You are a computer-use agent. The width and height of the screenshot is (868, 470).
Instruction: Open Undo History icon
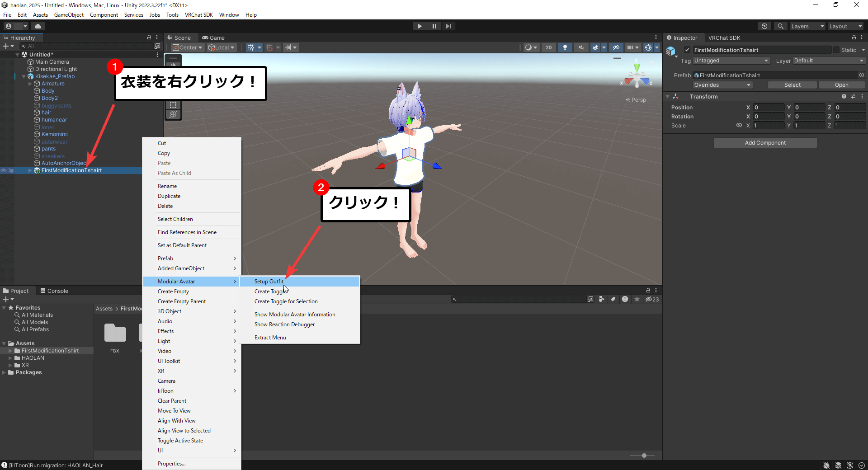[764, 26]
